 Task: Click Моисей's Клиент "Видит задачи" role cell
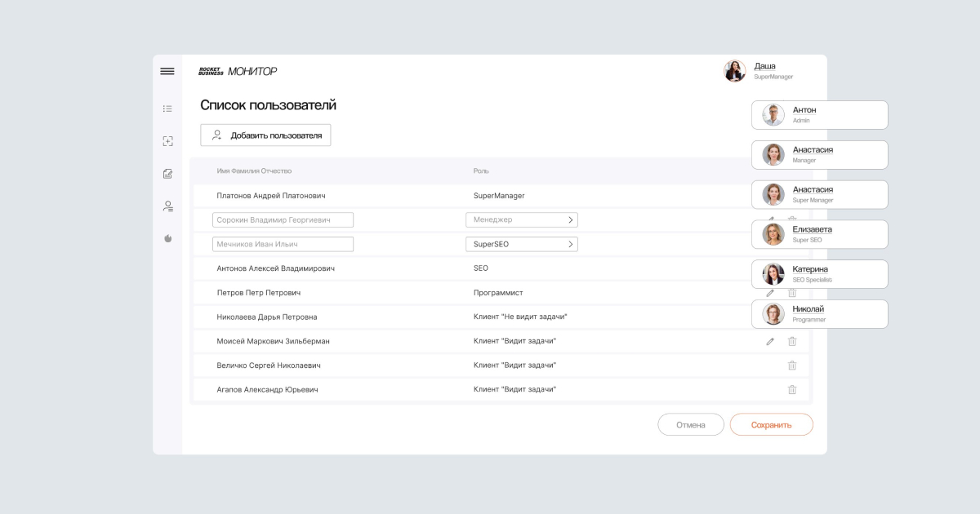point(515,341)
